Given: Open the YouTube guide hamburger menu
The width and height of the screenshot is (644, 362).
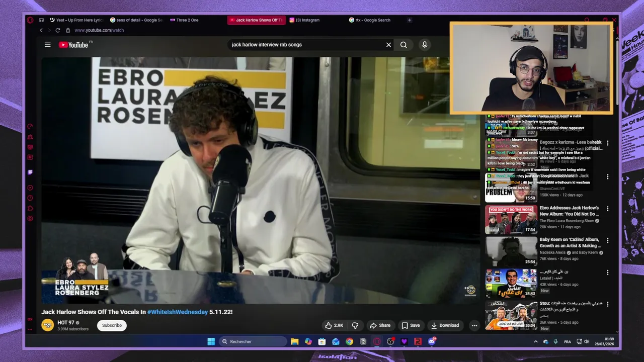Looking at the screenshot, I should click(x=47, y=45).
